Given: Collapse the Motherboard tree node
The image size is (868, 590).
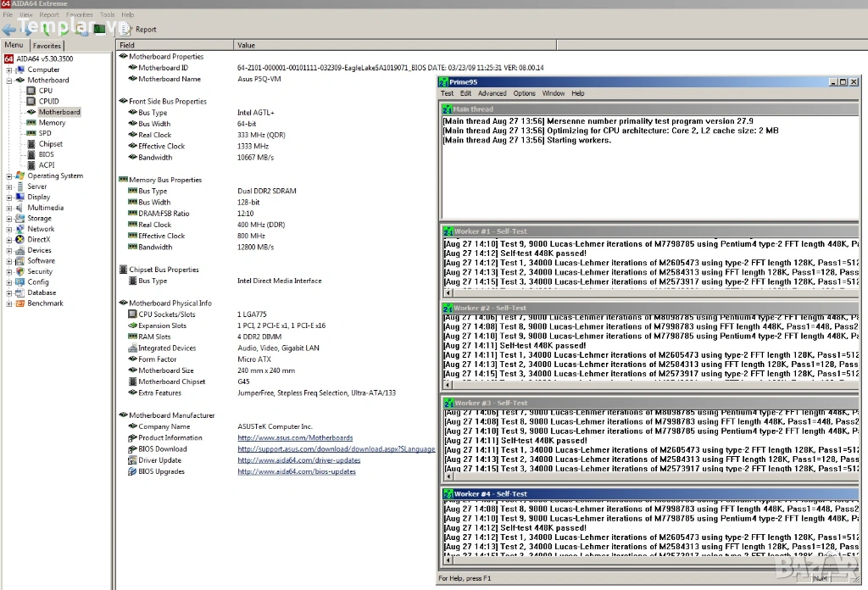Looking at the screenshot, I should tap(9, 81).
